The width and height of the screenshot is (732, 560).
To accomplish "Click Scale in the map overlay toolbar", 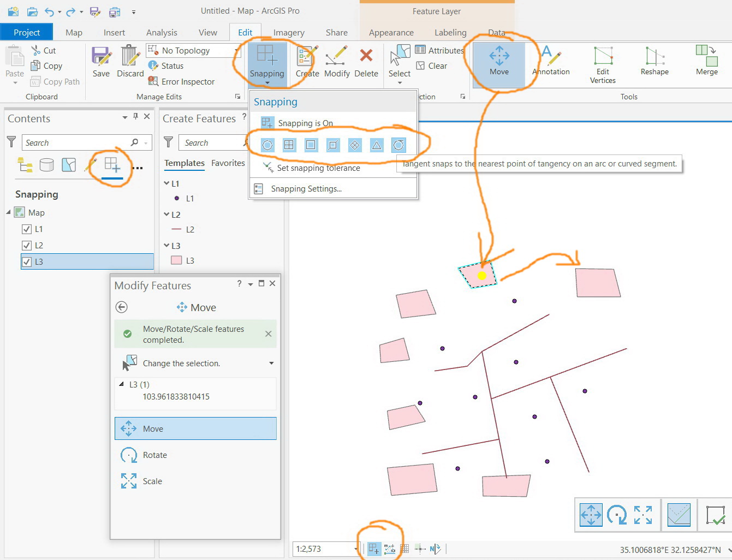I will (x=643, y=514).
